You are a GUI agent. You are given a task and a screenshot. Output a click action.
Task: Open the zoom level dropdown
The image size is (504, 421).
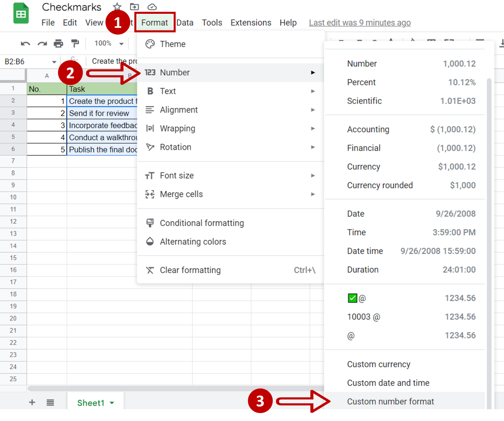[x=109, y=44]
